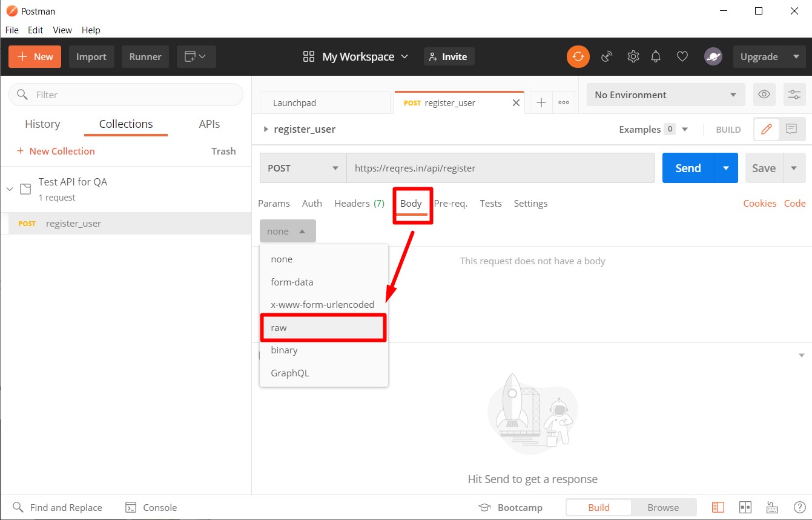This screenshot has height=520, width=812.
Task: Click the environment quick look eye icon
Action: 764,95
